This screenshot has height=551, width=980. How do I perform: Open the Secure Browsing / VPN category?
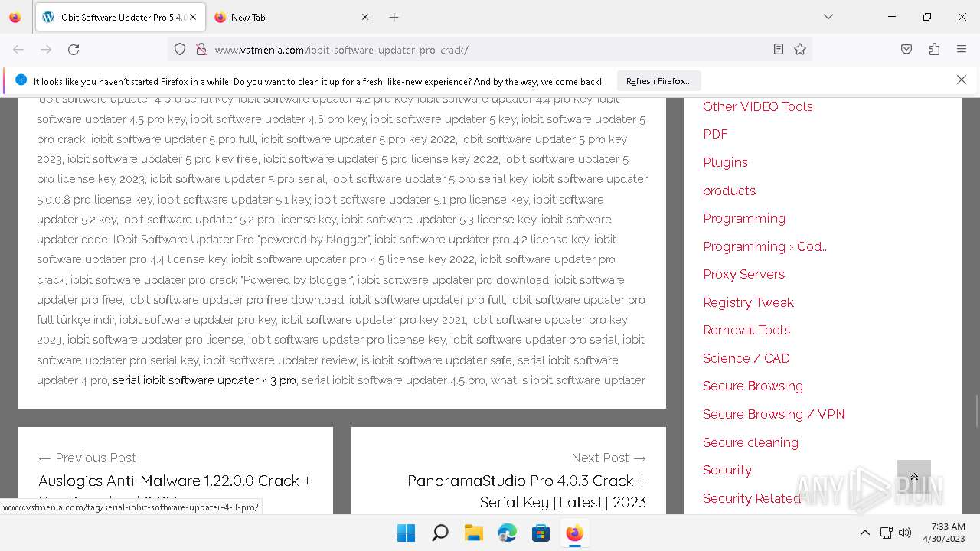[x=774, y=414]
